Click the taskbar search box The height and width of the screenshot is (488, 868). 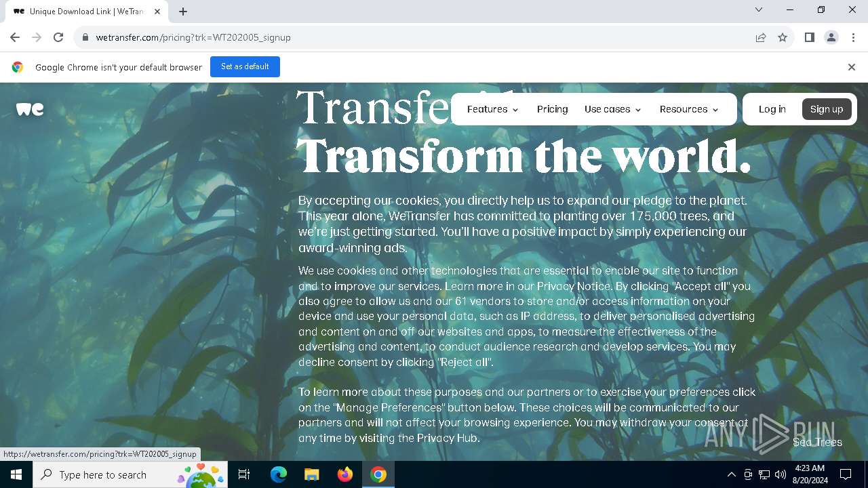click(131, 474)
